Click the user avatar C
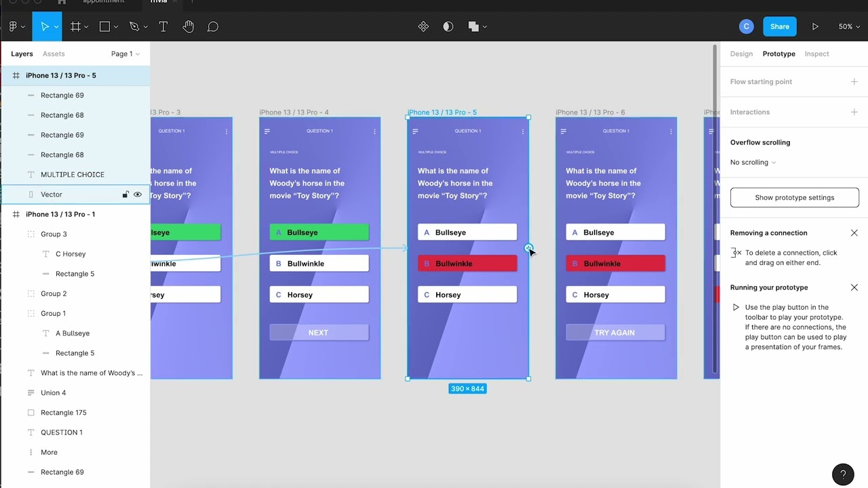The height and width of the screenshot is (488, 868). [747, 26]
